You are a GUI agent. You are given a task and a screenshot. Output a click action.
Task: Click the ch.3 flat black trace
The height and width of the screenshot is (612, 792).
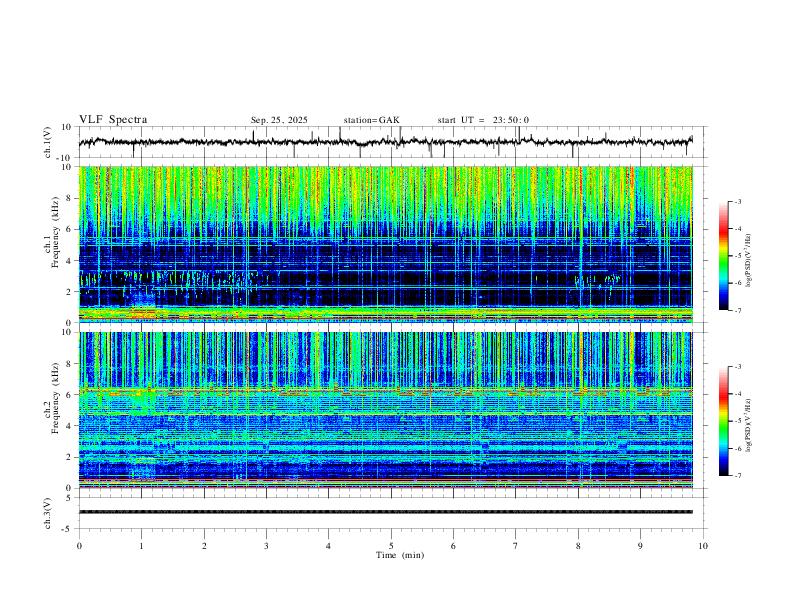pyautogui.click(x=386, y=512)
